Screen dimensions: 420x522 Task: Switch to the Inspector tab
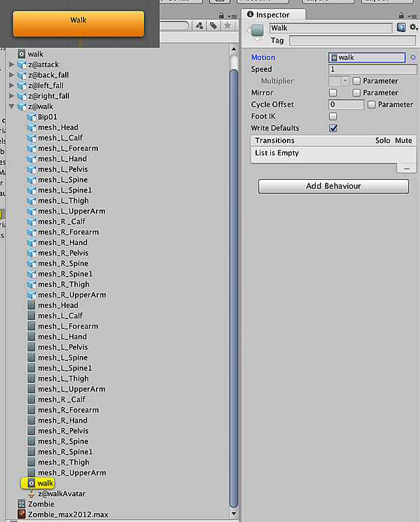[272, 15]
